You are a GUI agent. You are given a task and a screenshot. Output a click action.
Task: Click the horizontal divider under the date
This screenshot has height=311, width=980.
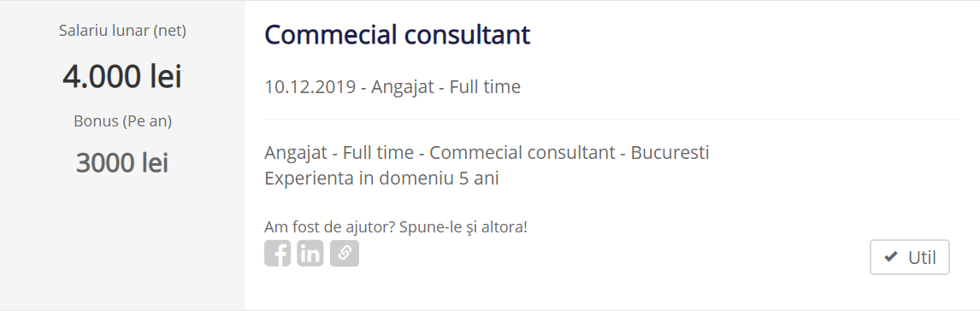[612, 119]
